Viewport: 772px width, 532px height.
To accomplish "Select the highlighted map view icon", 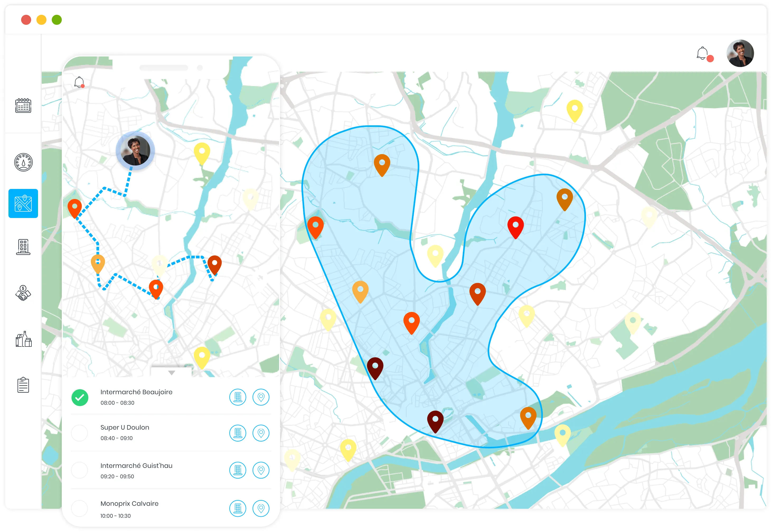I will 23,203.
